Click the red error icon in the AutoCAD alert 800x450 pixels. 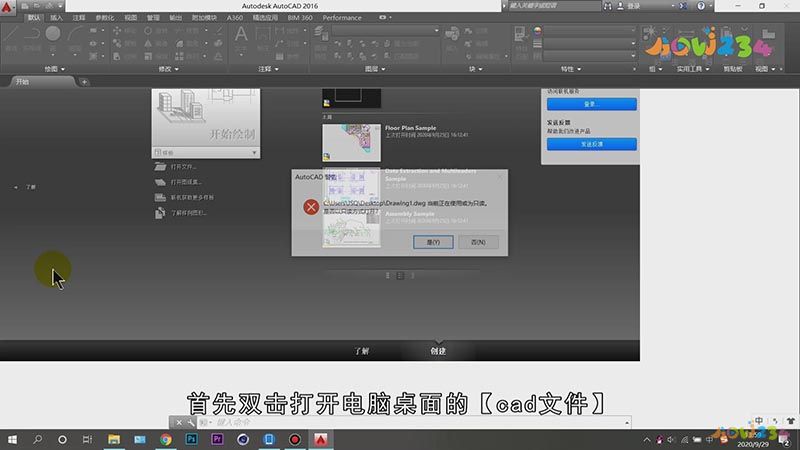coord(311,207)
